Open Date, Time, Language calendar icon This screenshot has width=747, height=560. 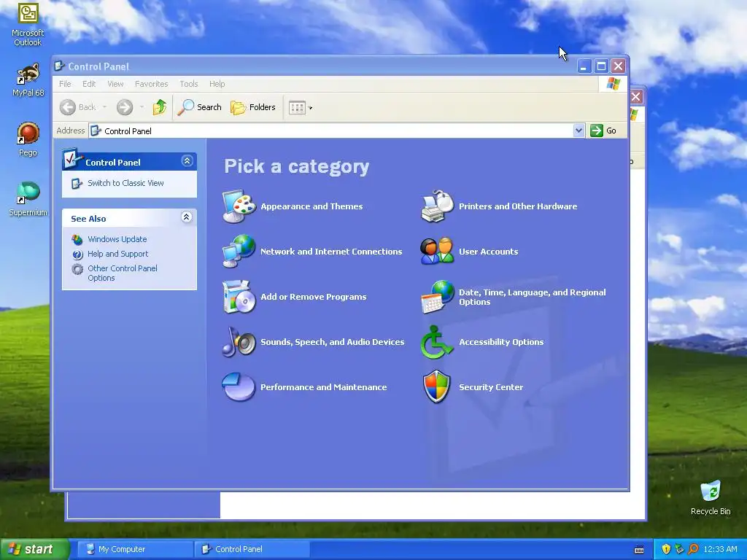438,297
